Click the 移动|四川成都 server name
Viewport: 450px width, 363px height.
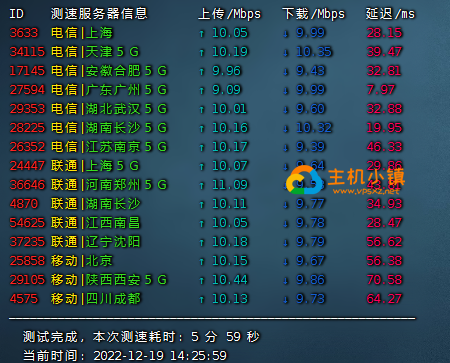tap(96, 299)
